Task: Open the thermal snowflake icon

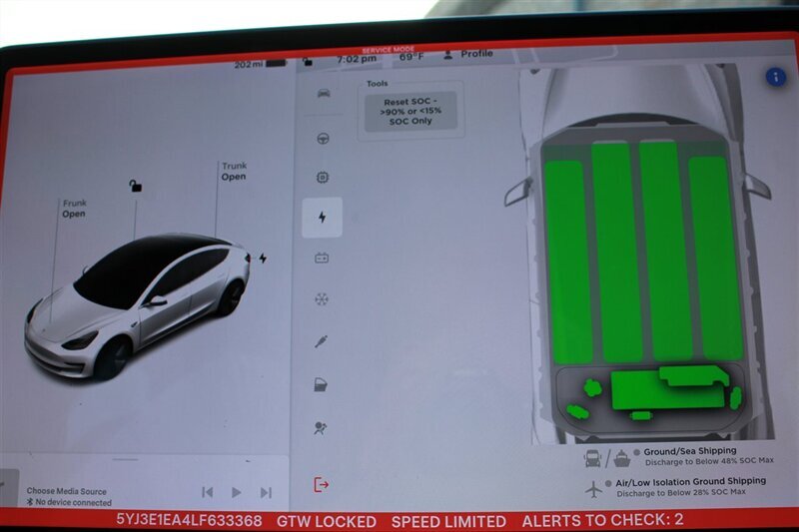Action: tap(321, 299)
